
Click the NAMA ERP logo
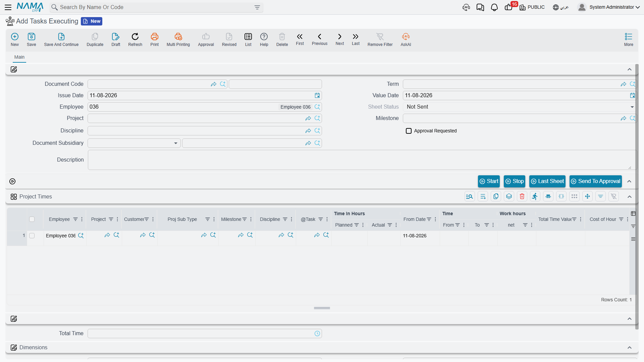30,7
